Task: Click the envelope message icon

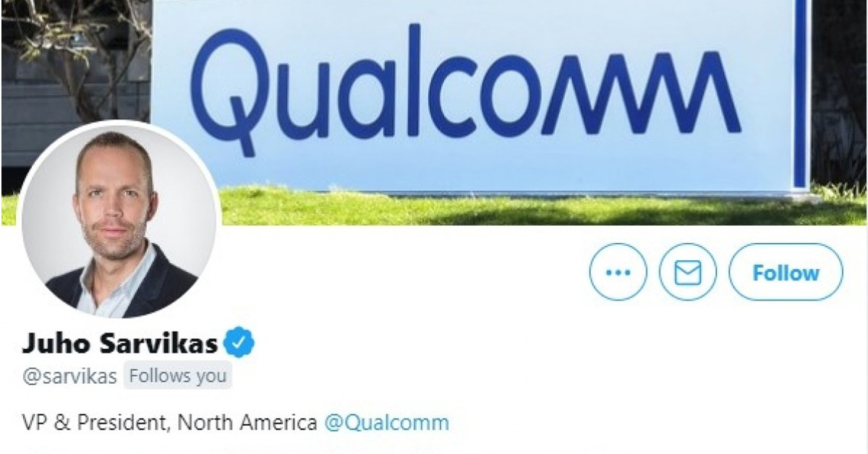Action: (687, 273)
